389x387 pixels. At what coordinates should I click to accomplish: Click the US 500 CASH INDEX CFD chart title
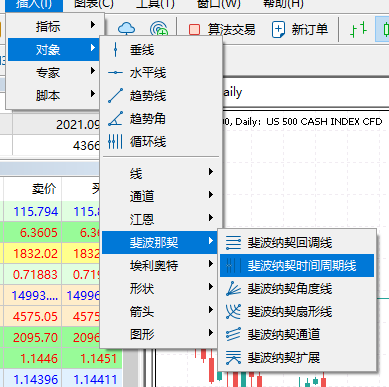click(324, 122)
